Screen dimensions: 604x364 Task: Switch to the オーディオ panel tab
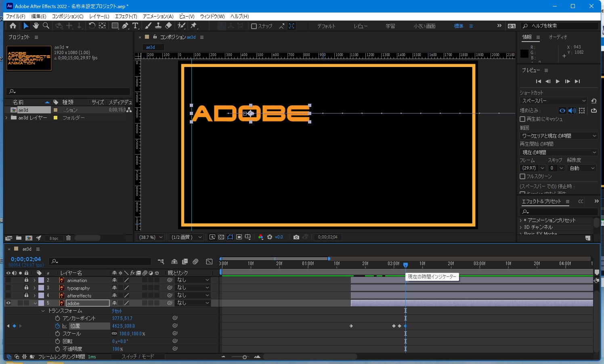(x=558, y=37)
